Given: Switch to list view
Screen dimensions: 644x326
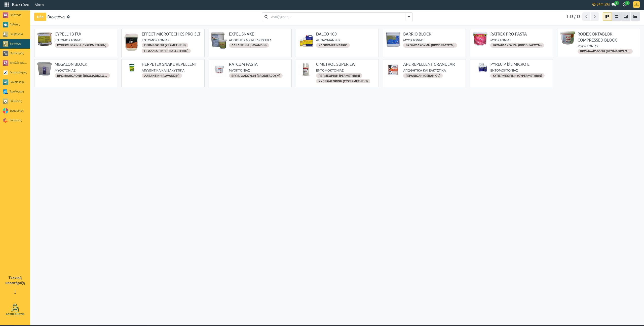Looking at the screenshot, I should coord(617,17).
